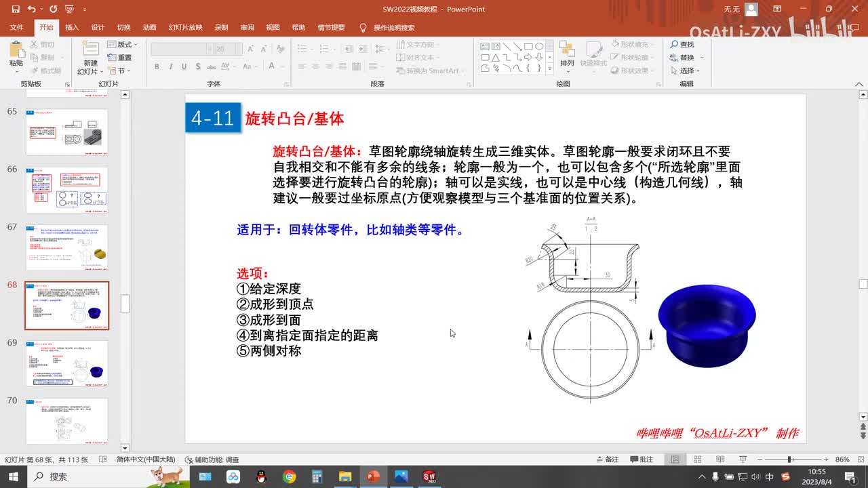Toggle 备注 notes pane in status bar
868x488 pixels.
[606, 460]
